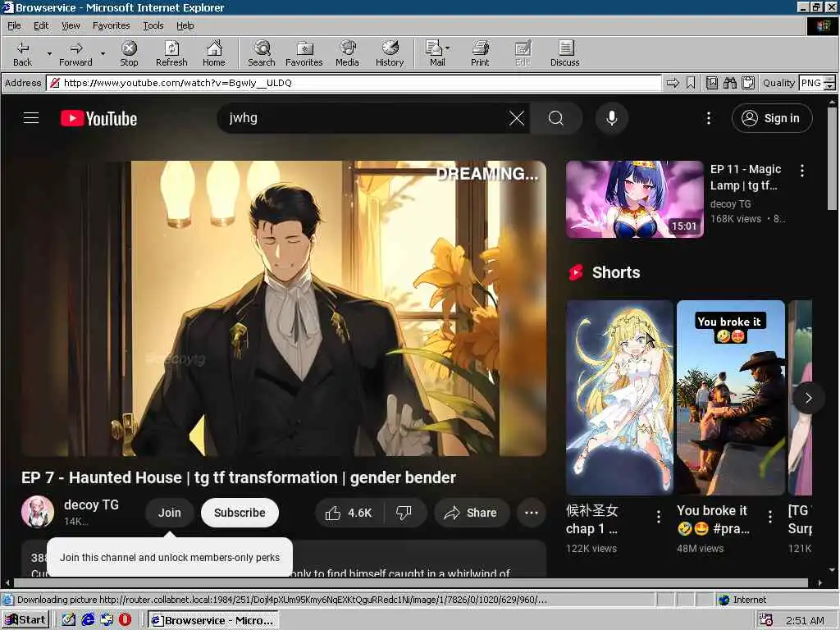This screenshot has width=840, height=630.
Task: Open EP 11 Magic Lamp video thumbnail
Action: pos(635,199)
